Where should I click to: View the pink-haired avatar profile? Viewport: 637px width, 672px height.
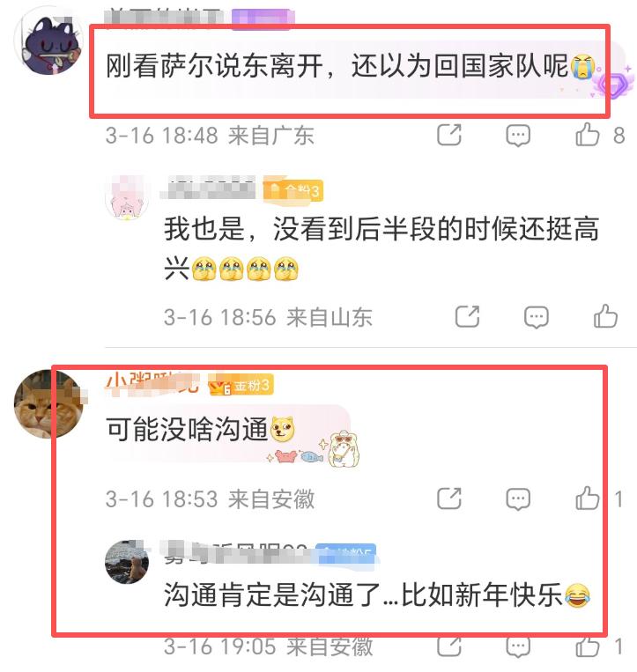pyautogui.click(x=127, y=197)
